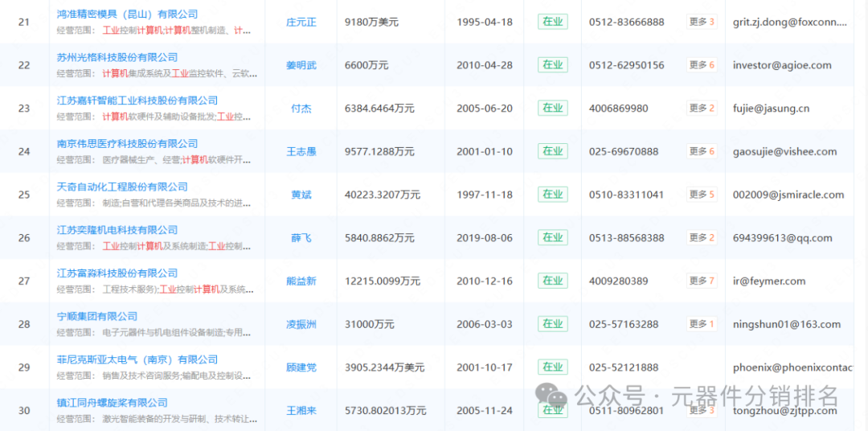
Task: Open legal representative 付杰
Action: click(301, 109)
